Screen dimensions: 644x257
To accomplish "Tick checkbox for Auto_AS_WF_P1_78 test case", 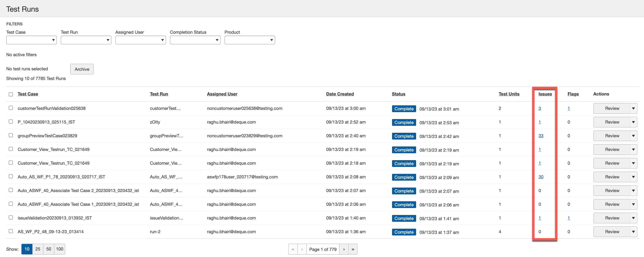I will tap(11, 176).
